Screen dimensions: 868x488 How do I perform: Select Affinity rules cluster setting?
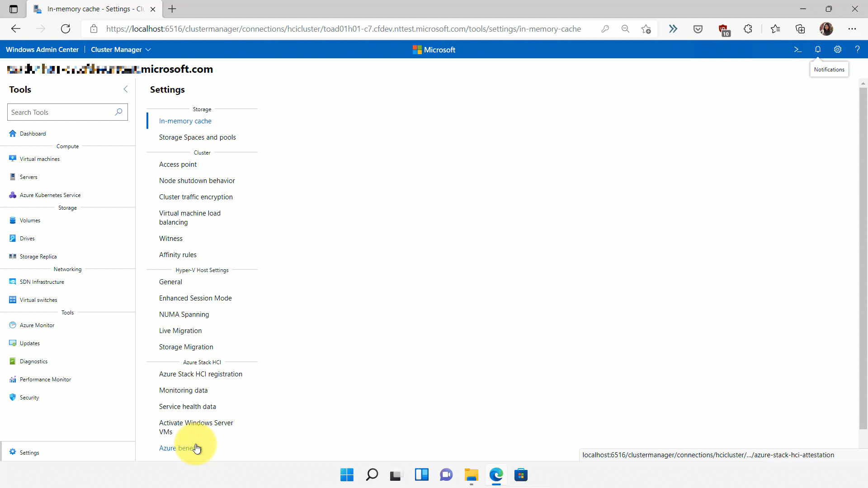[x=178, y=254]
